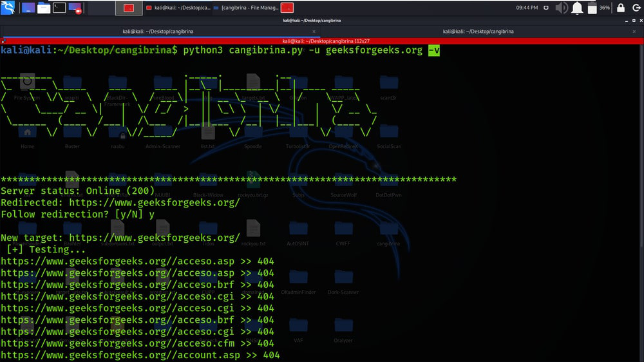
Task: Click the battery 36% indicator
Action: 598,8
